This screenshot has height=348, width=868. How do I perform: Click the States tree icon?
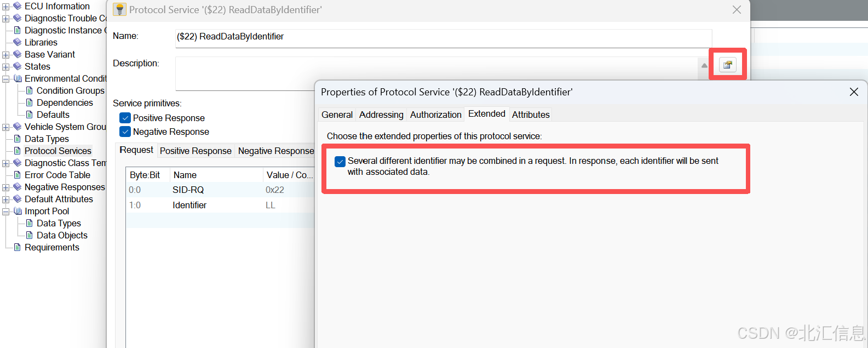[18, 66]
